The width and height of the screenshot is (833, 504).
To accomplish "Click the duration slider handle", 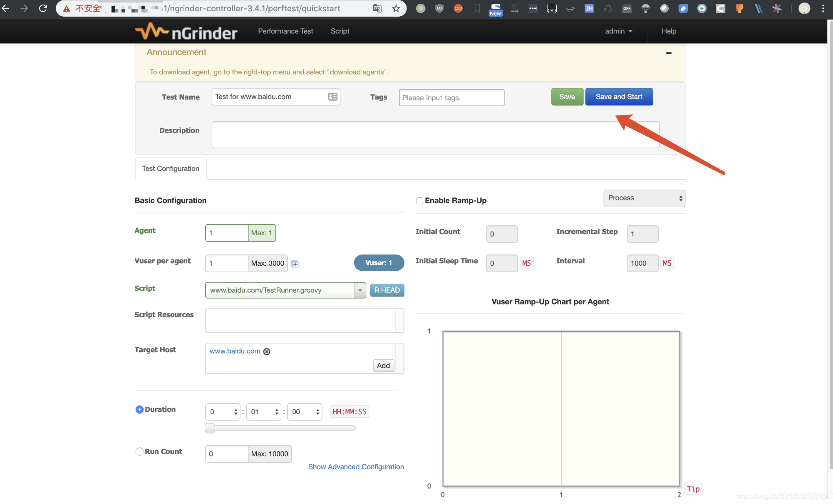I will tap(210, 428).
